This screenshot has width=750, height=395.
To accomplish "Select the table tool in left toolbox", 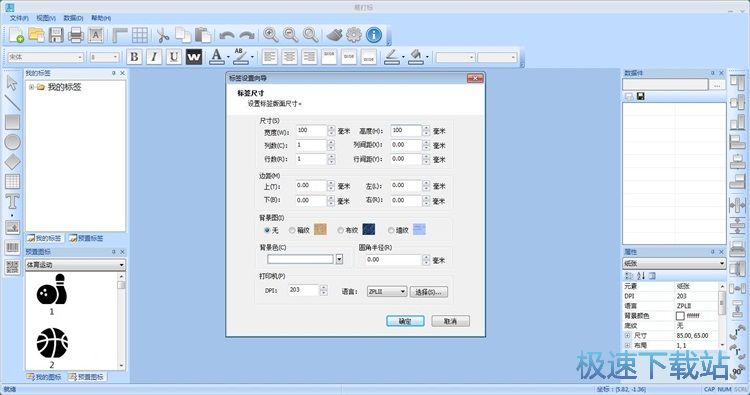I will [12, 181].
